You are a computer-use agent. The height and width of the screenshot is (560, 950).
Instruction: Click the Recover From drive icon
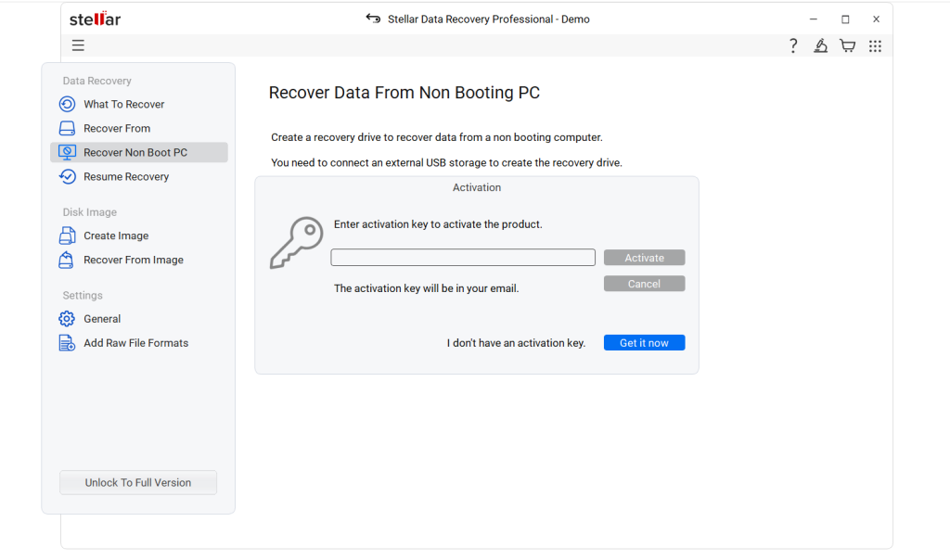pos(67,128)
